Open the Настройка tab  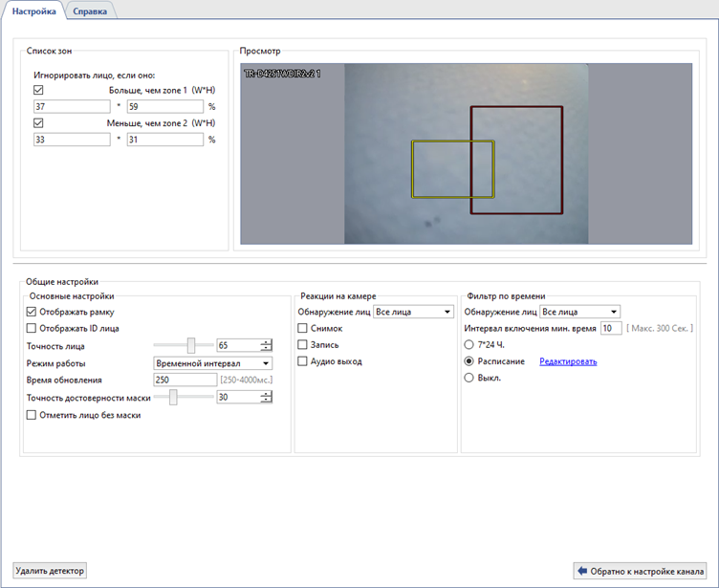point(33,11)
